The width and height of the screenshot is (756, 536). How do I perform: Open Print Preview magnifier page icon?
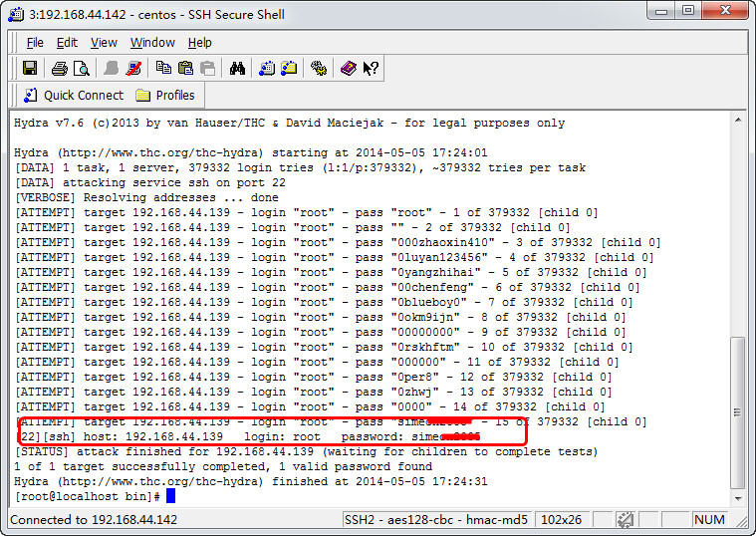82,69
